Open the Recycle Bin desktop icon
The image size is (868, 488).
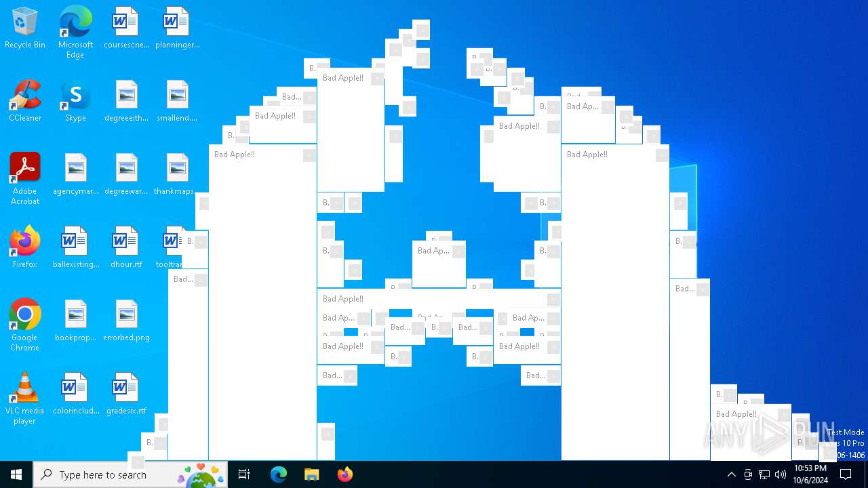[x=25, y=28]
